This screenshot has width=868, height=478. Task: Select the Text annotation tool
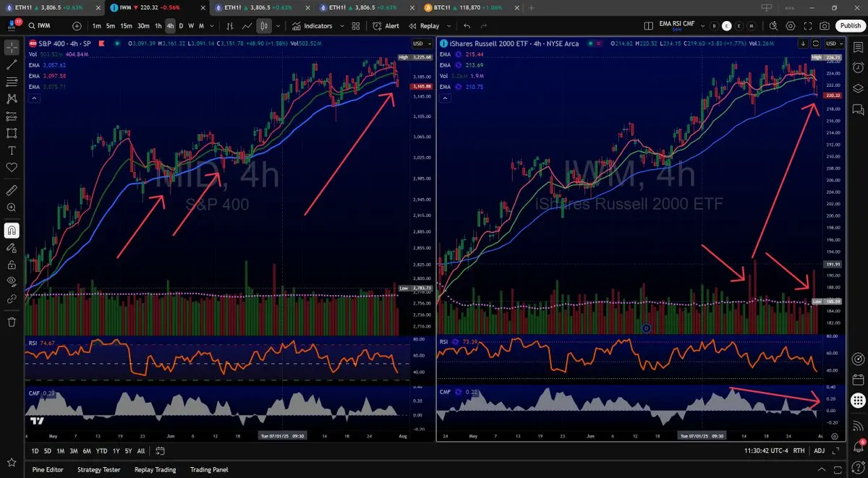[12, 150]
